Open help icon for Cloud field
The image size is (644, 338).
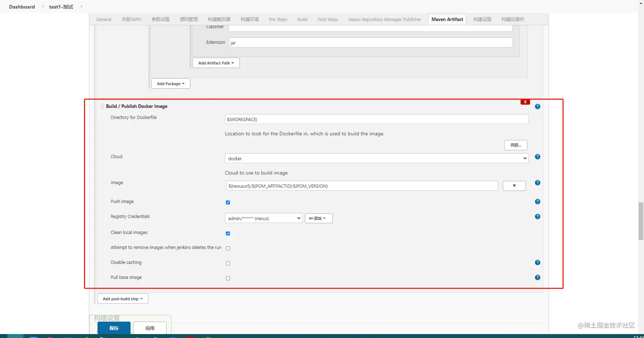(x=537, y=157)
